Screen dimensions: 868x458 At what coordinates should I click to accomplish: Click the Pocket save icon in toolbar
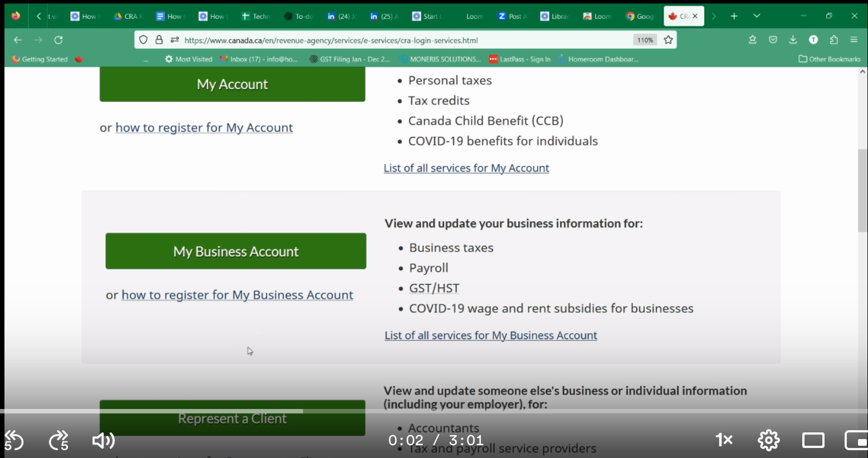click(773, 40)
